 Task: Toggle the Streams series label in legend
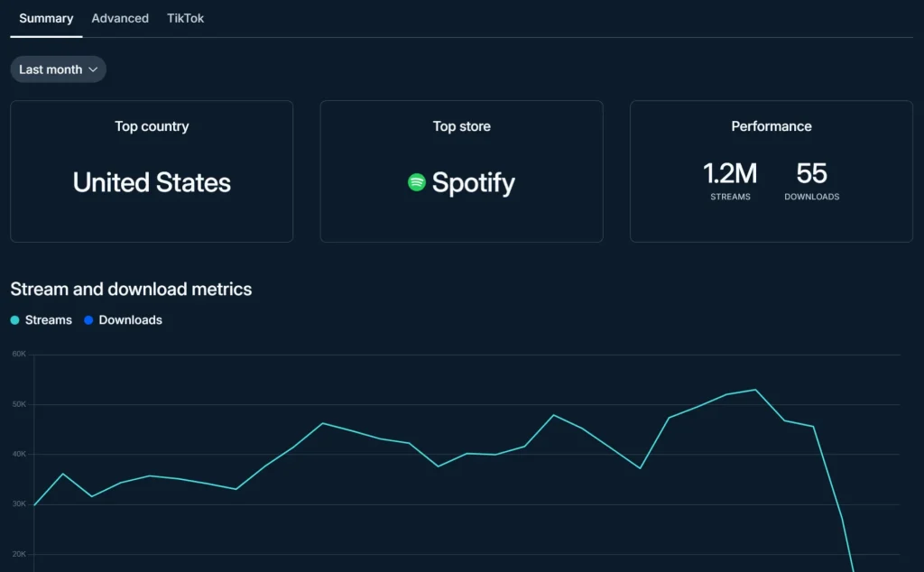click(49, 320)
